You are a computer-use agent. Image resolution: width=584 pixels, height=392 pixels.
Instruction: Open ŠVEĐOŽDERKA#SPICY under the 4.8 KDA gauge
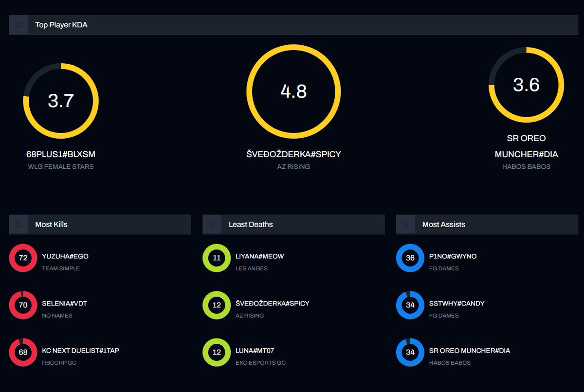click(293, 154)
